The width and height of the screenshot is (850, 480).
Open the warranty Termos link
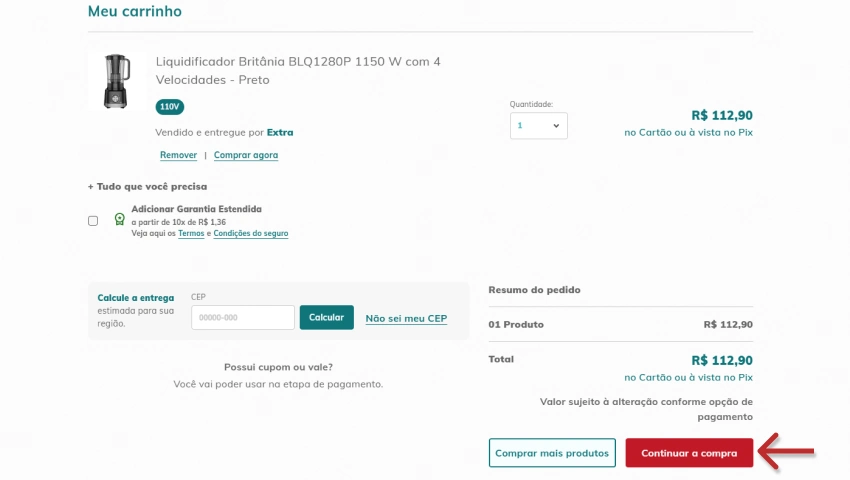[x=191, y=233]
